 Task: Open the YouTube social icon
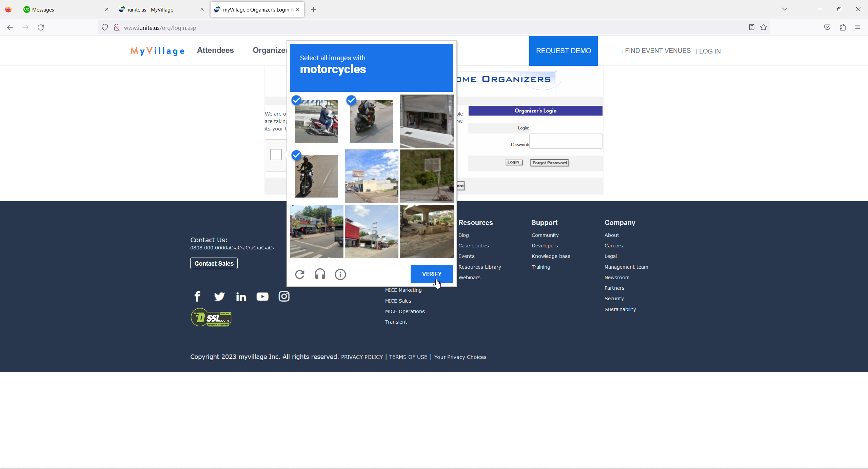click(262, 297)
